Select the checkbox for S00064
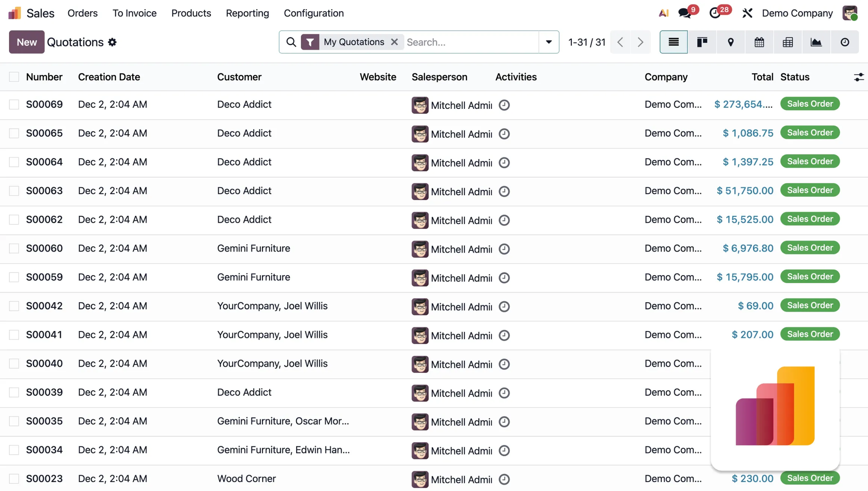Screen dimensions: 868x491 pos(14,162)
